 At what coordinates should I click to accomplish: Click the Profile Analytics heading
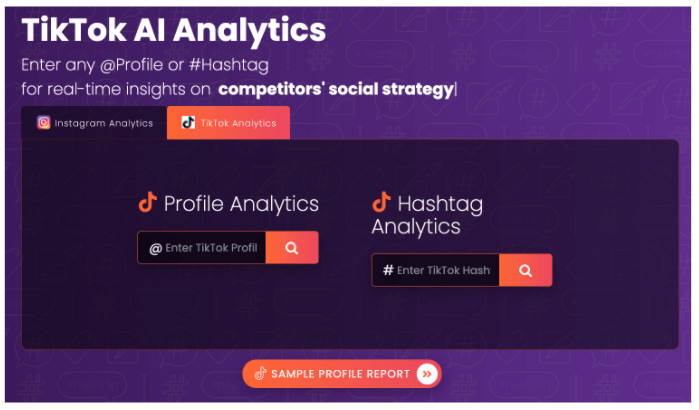pos(241,204)
